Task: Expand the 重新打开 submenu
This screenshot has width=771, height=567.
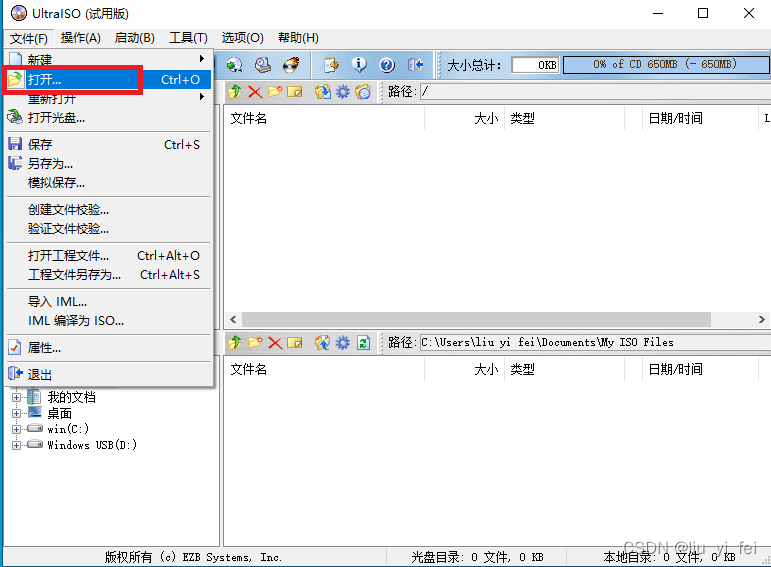Action: (202, 97)
